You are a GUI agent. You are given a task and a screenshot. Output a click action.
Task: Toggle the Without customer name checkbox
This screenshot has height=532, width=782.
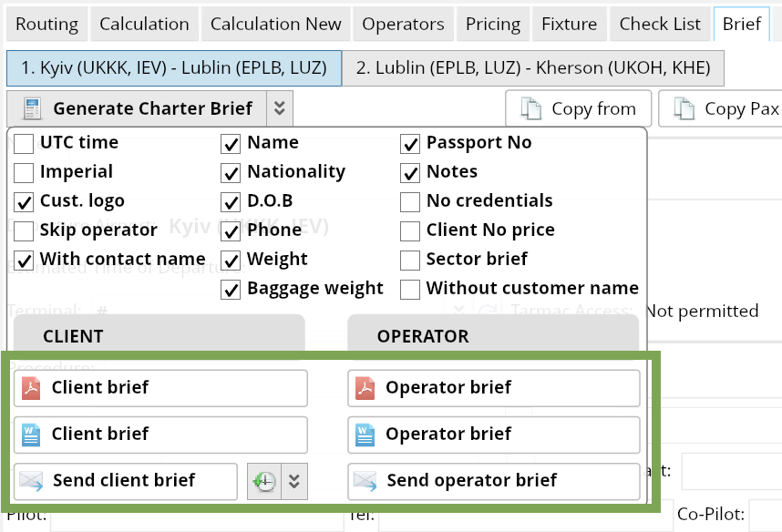(x=411, y=289)
